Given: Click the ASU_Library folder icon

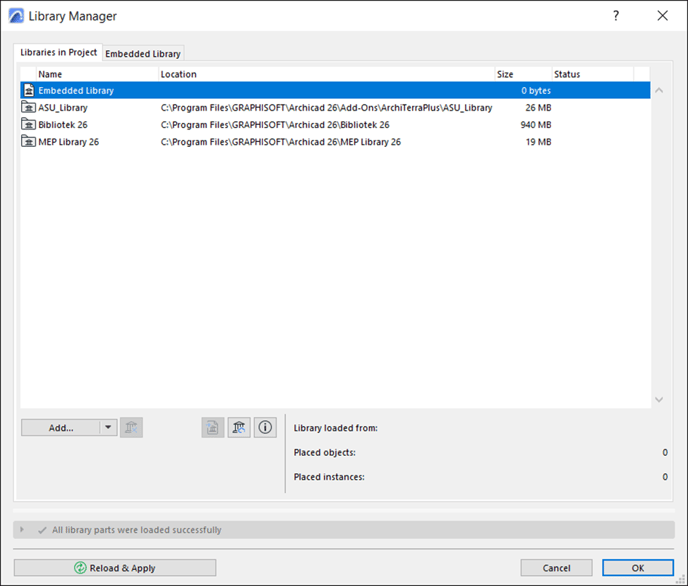Looking at the screenshot, I should click(29, 107).
